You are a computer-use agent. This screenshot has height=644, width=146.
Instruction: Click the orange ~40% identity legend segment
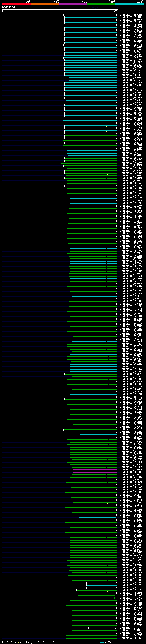[x=45, y=4]
